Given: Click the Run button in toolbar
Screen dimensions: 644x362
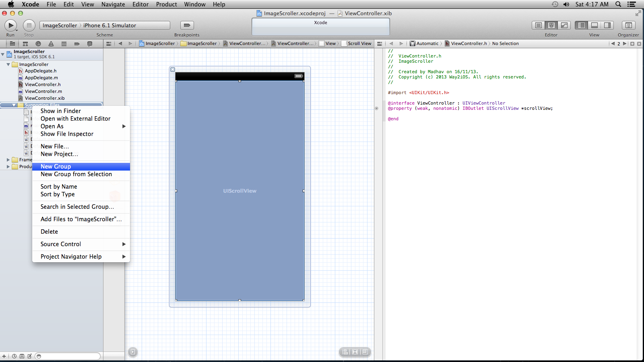Looking at the screenshot, I should pyautogui.click(x=10, y=25).
